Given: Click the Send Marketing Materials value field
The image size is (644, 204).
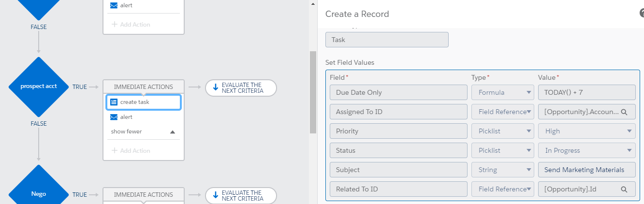Looking at the screenshot, I should (x=586, y=170).
